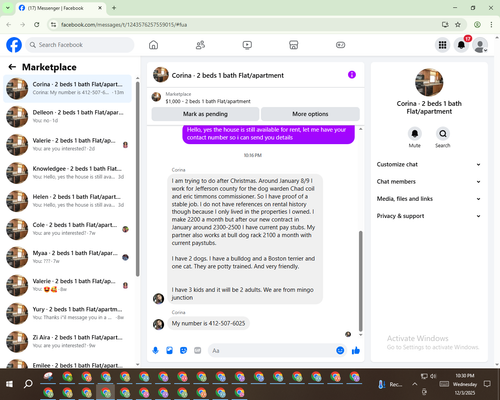The height and width of the screenshot is (400, 500).
Task: Open Corina conversation in list
Action: [x=67, y=88]
